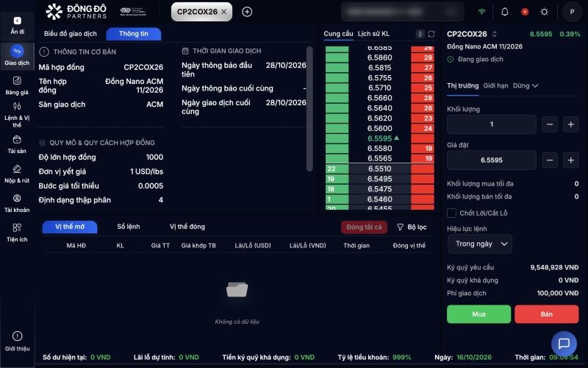Viewport: 588px width, 368px height.
Task: Toggle the light/dark theme icon
Action: tap(544, 12)
